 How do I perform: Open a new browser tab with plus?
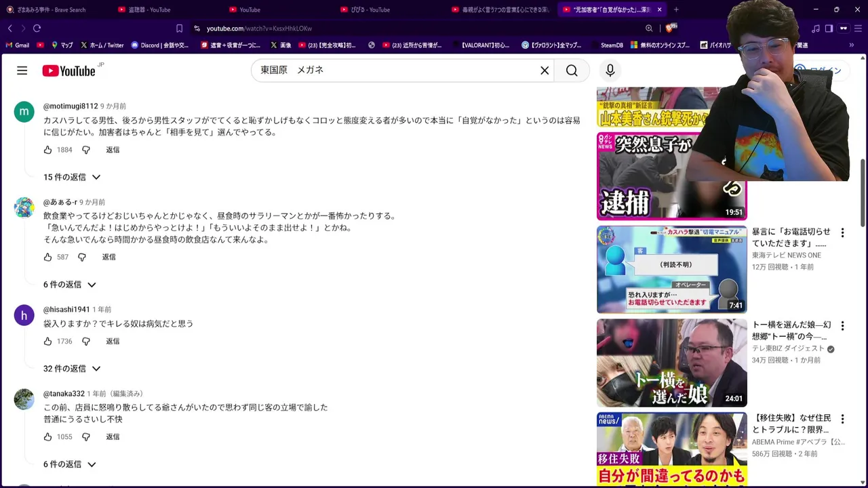tap(676, 9)
